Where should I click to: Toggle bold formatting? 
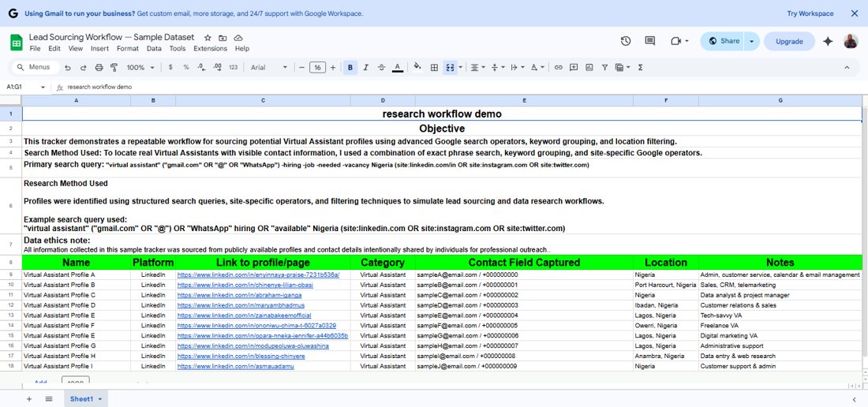coord(350,68)
